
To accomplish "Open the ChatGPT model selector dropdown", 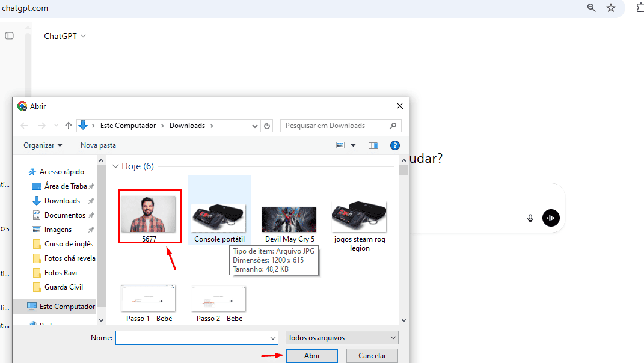I will pos(65,36).
